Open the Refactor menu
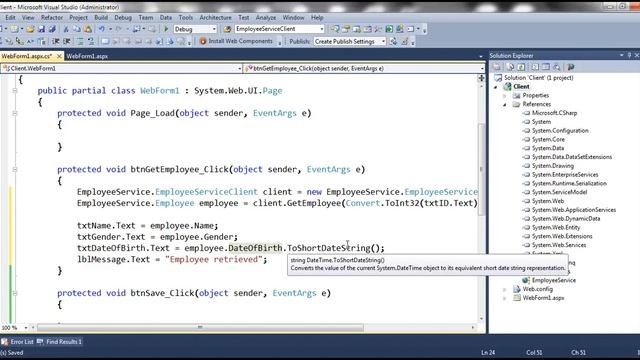The width and height of the screenshot is (640, 360). [52, 18]
